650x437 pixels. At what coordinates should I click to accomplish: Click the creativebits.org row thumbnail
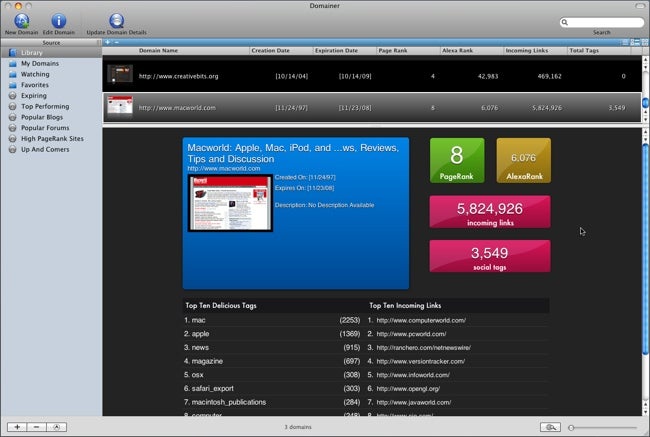pos(120,74)
